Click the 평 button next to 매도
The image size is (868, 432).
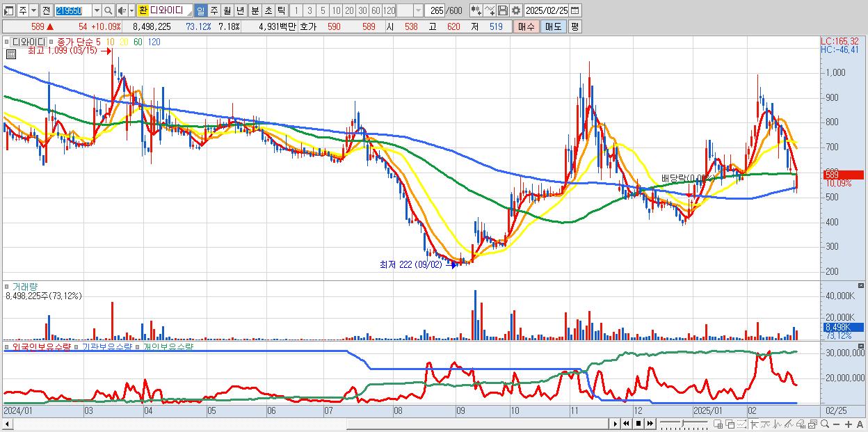coord(574,26)
